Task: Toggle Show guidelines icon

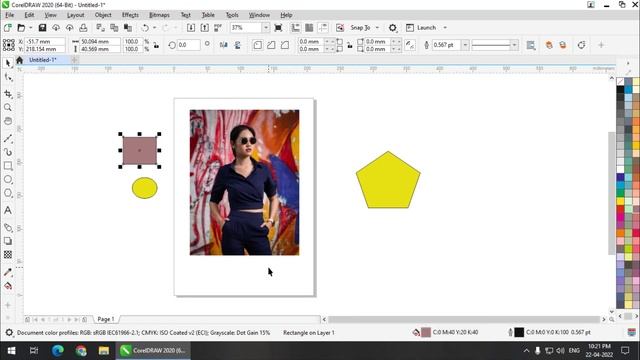Action: [x=323, y=28]
